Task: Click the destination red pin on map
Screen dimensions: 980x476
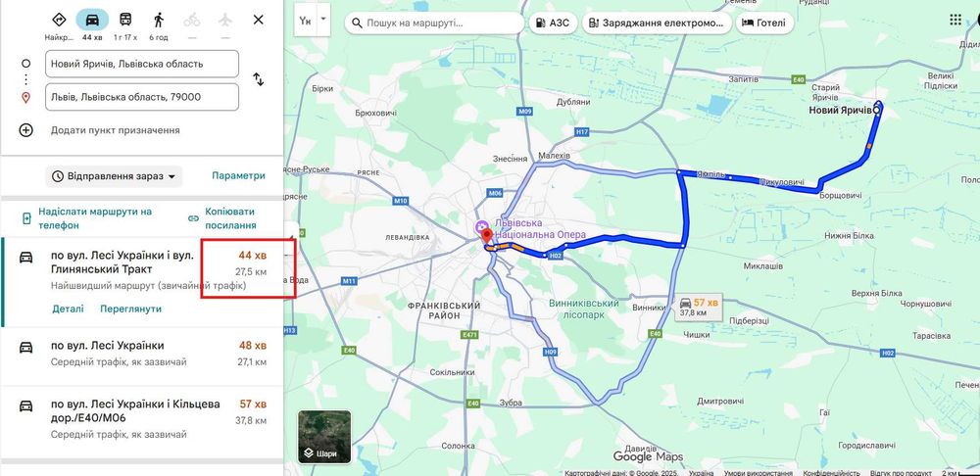Action: [x=487, y=237]
